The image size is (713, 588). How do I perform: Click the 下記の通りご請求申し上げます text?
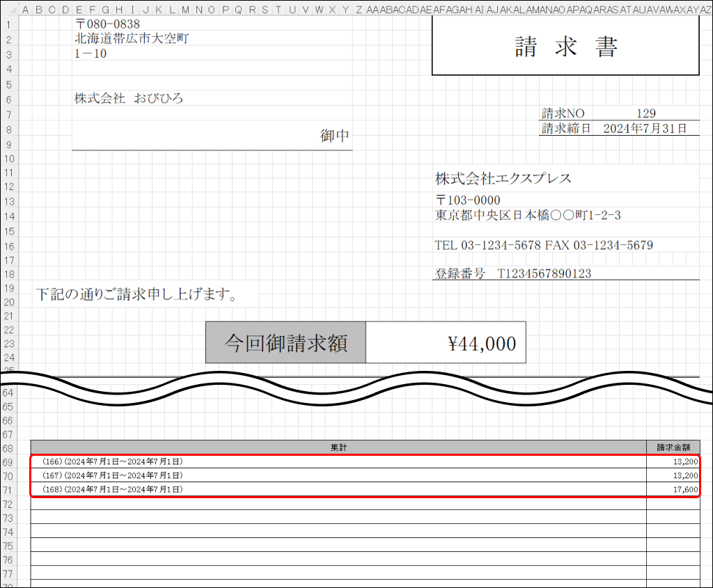pyautogui.click(x=136, y=294)
